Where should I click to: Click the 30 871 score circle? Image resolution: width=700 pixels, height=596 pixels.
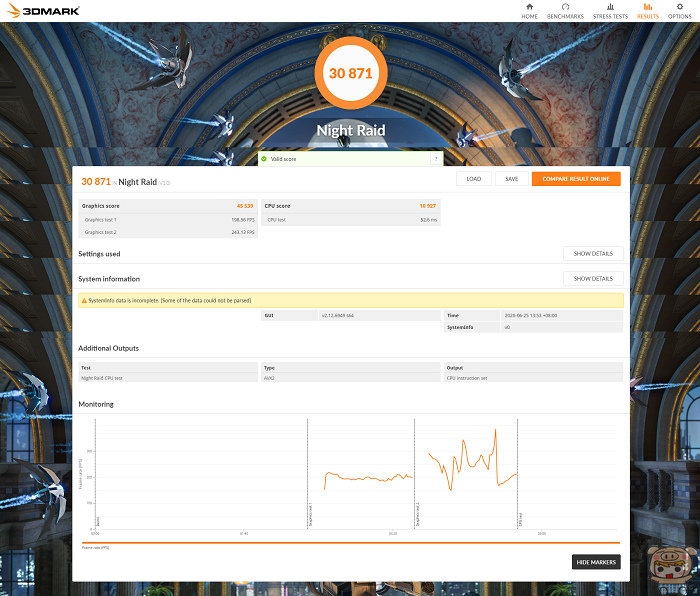pyautogui.click(x=350, y=73)
